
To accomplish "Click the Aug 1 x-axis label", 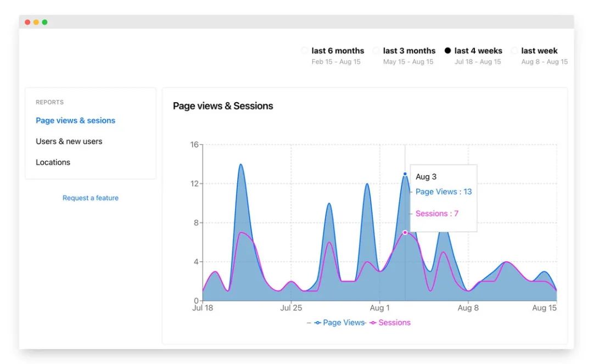I will coord(380,307).
